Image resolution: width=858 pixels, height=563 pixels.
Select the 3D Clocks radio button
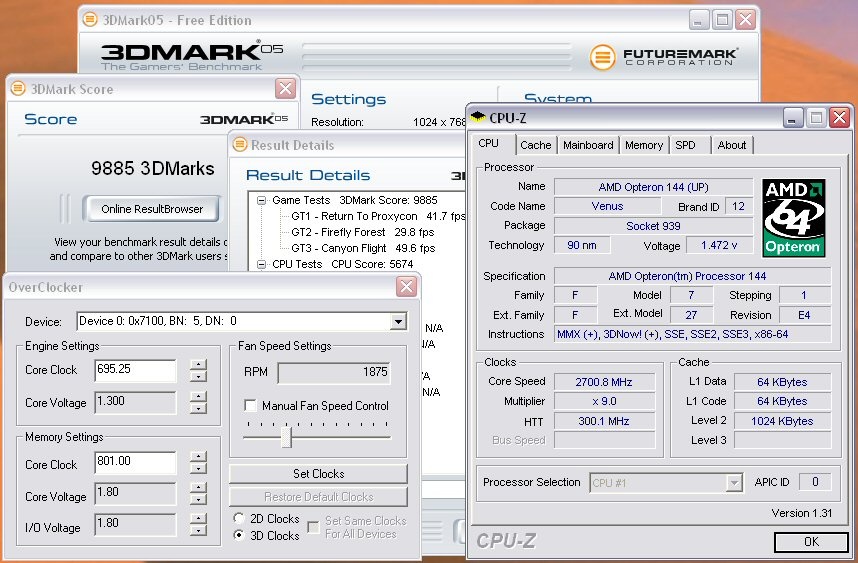(x=239, y=535)
